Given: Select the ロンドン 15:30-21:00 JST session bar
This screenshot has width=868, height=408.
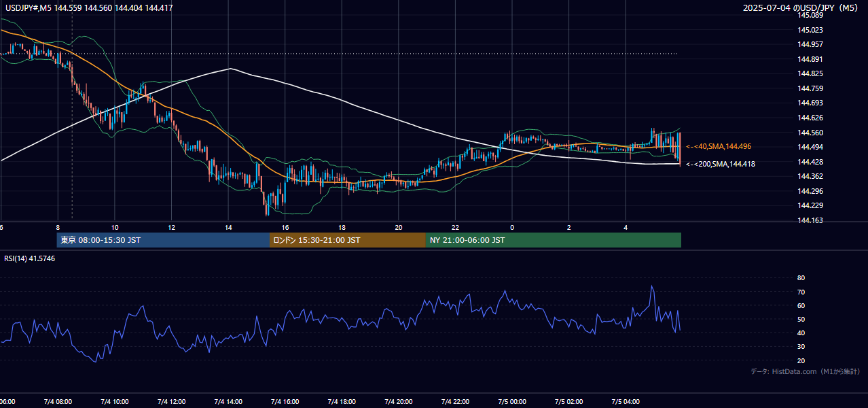Looking at the screenshot, I should pyautogui.click(x=348, y=240).
